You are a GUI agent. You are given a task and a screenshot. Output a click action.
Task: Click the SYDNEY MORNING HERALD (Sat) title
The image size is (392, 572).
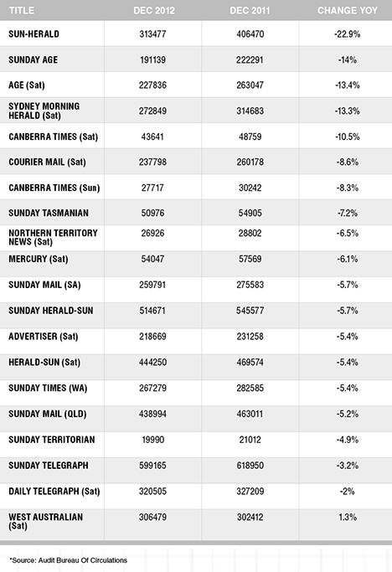coord(44,111)
